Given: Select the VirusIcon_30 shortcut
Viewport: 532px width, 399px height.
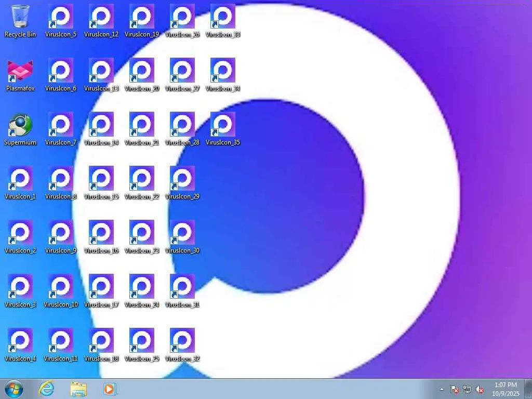Looking at the screenshot, I should tap(182, 237).
